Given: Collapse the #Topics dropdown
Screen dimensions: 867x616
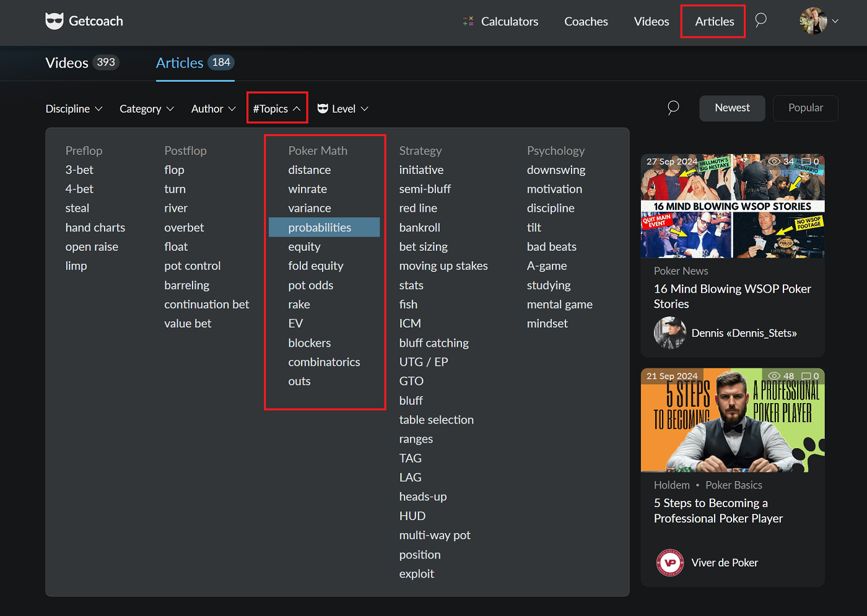Looking at the screenshot, I should coord(277,109).
